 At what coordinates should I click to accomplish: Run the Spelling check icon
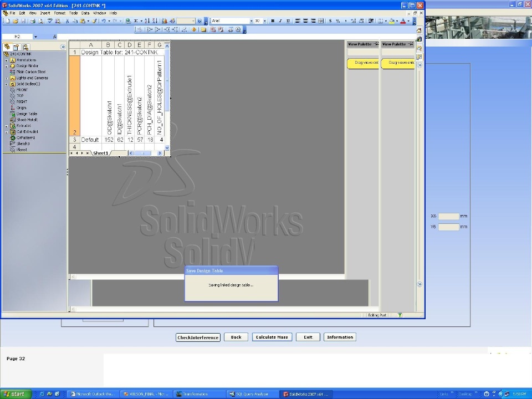point(50,21)
